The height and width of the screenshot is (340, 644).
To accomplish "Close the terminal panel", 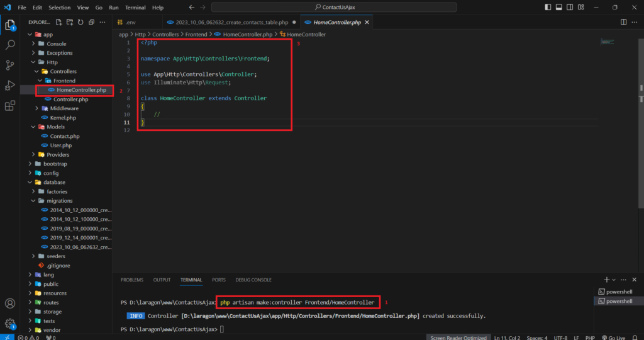I will tap(635, 280).
